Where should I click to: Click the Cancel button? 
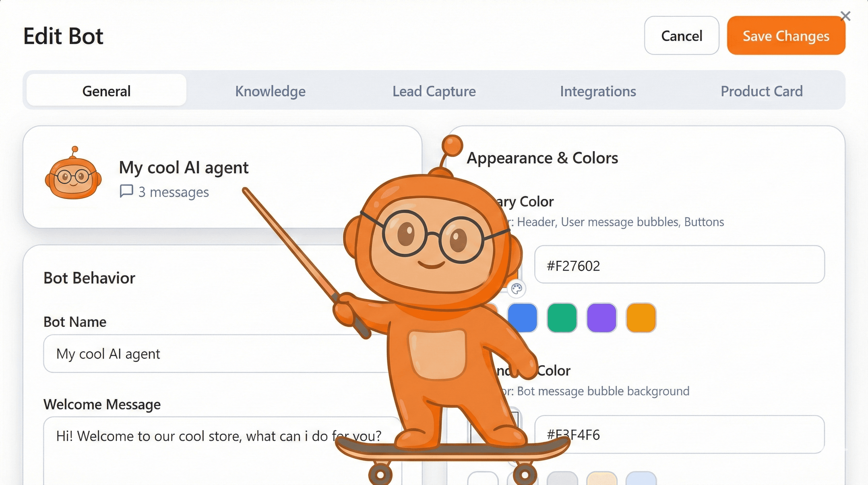pos(681,36)
